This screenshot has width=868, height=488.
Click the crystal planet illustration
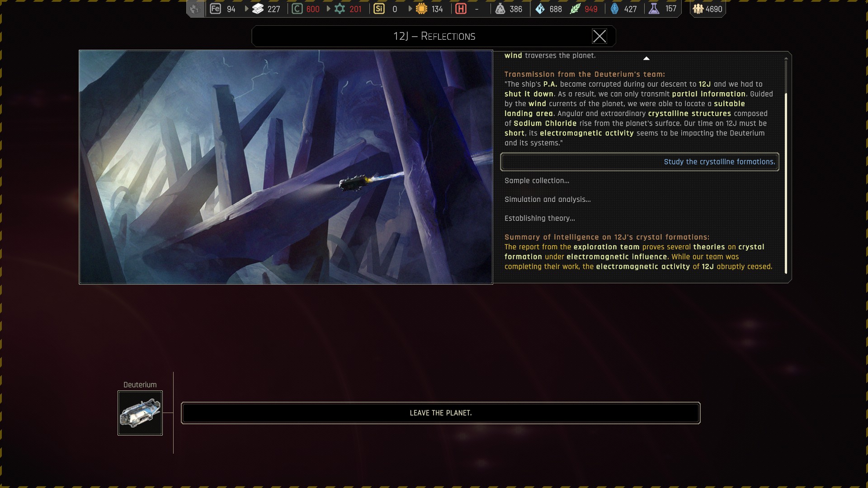286,167
